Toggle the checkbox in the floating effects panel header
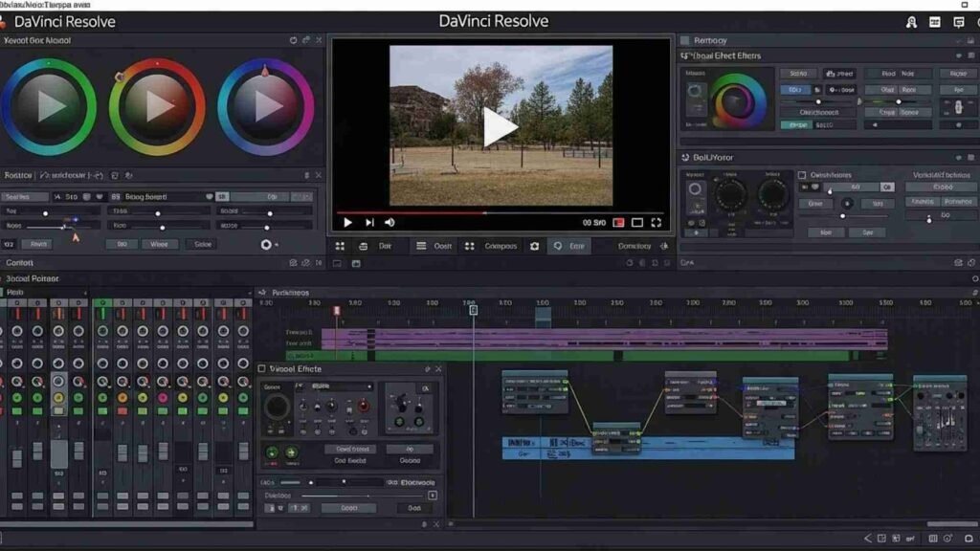 (x=263, y=369)
